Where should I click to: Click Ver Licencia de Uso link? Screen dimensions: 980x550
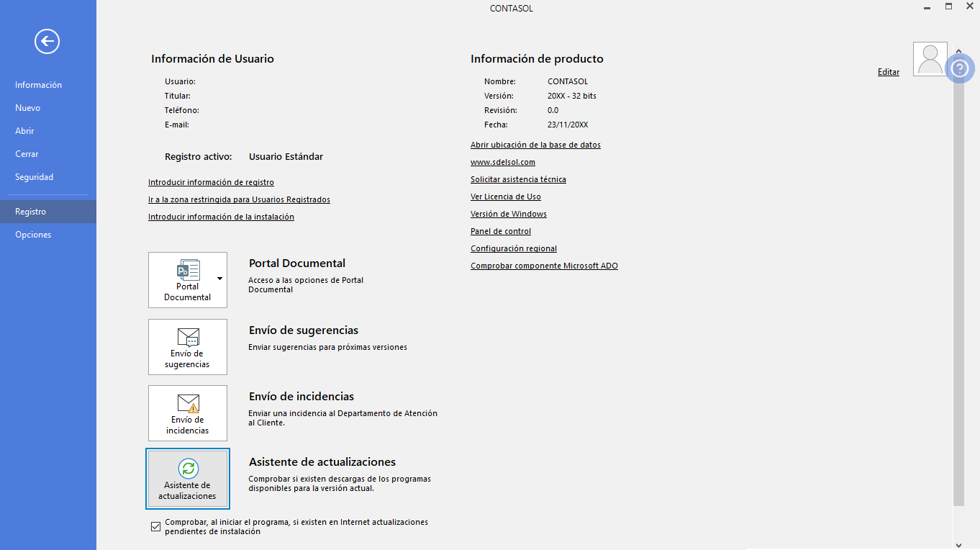pyautogui.click(x=506, y=197)
